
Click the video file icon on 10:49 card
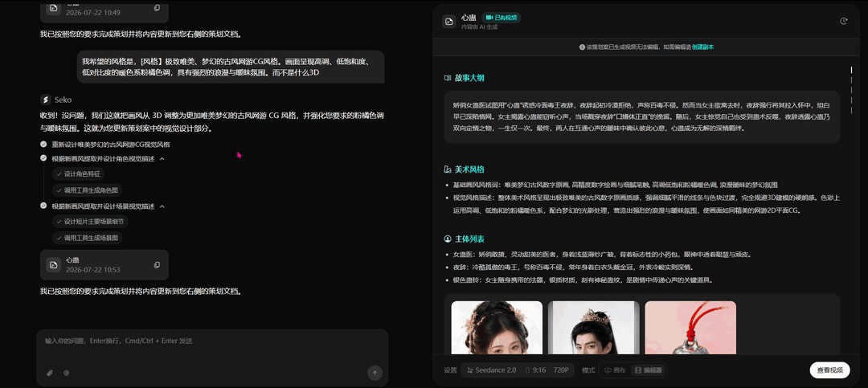point(54,8)
